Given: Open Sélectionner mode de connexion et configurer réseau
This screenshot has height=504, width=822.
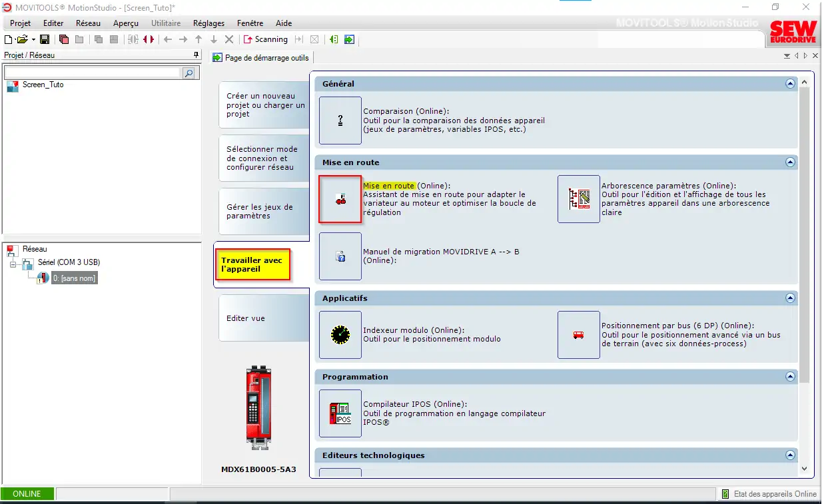Looking at the screenshot, I should click(x=265, y=158).
